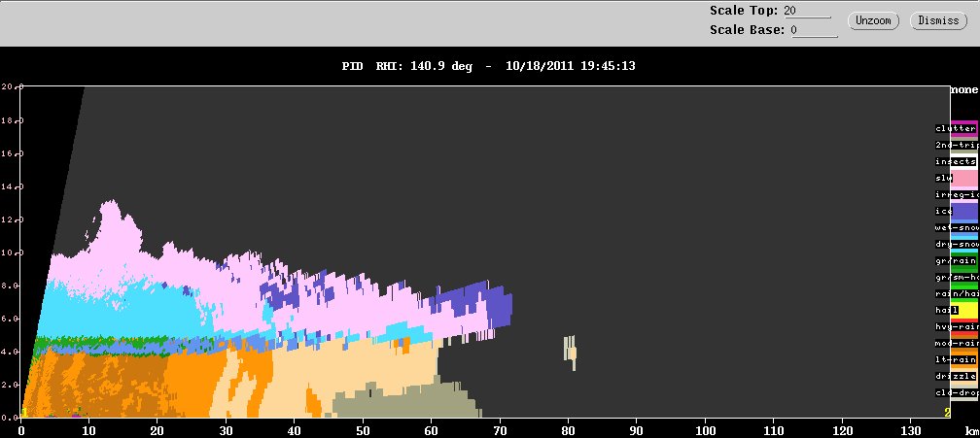
Task: Select the hvy-rain legend entry
Action: click(x=957, y=327)
